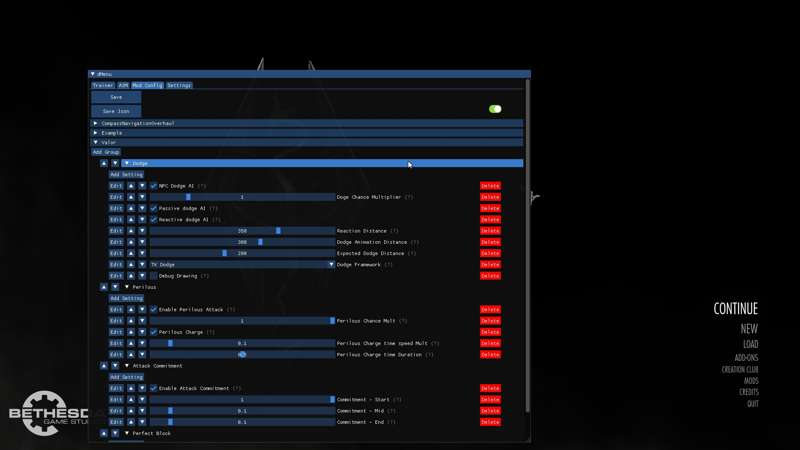The height and width of the screenshot is (450, 800).
Task: Collapse the Perilous group
Action: pos(127,287)
